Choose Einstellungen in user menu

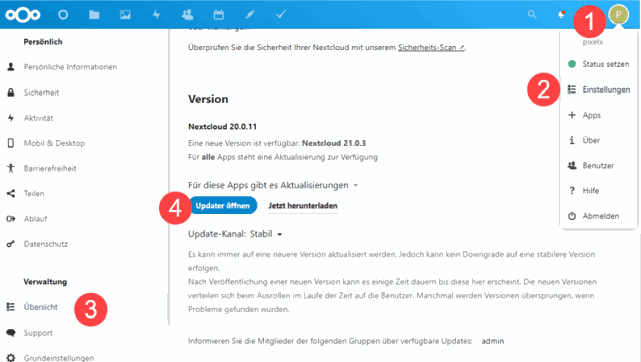[x=606, y=89]
